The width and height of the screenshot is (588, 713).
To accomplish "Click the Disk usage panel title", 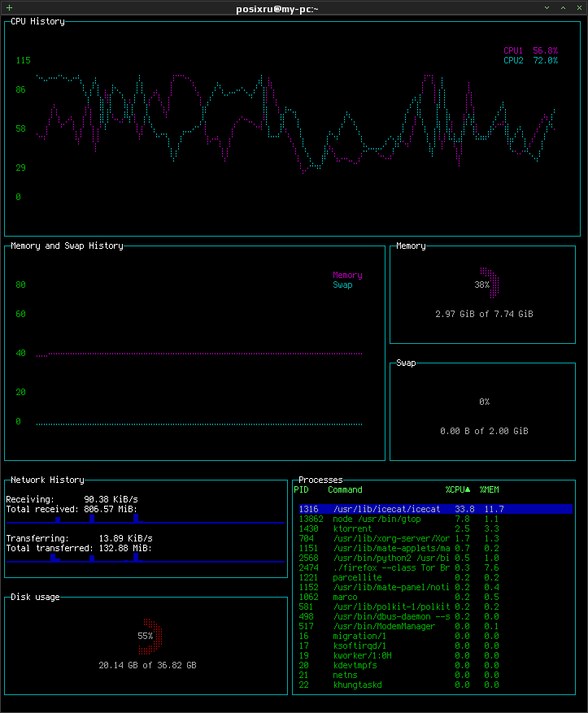I will (35, 597).
